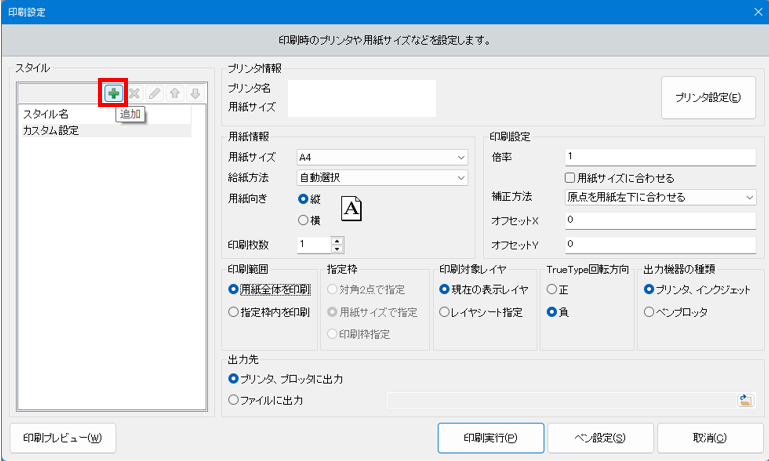Screen dimensions: 769x461
Task: Click the スタイル名 list header
Action: (106, 114)
